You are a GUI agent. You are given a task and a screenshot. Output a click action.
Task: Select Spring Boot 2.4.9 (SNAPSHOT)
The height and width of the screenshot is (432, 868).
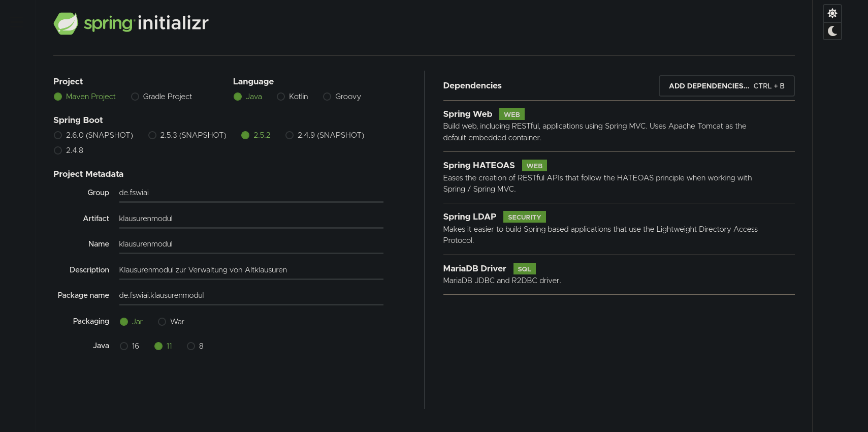(x=290, y=135)
